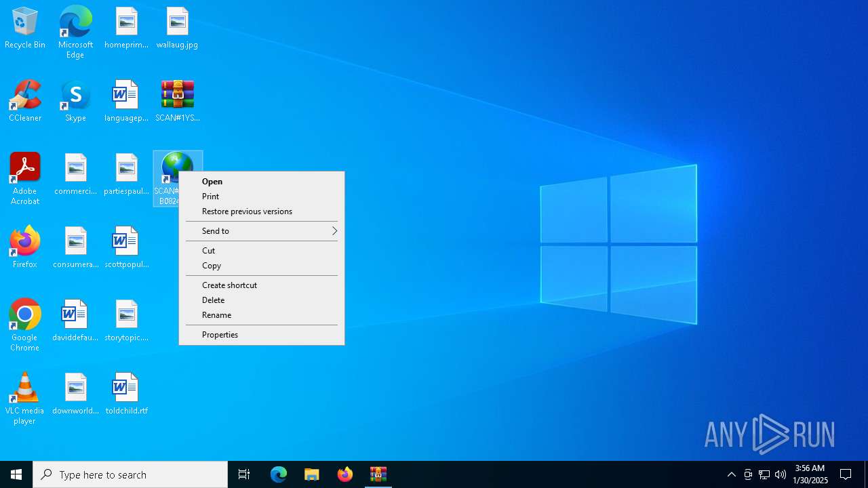Select the Firefox desktop shortcut

25,247
